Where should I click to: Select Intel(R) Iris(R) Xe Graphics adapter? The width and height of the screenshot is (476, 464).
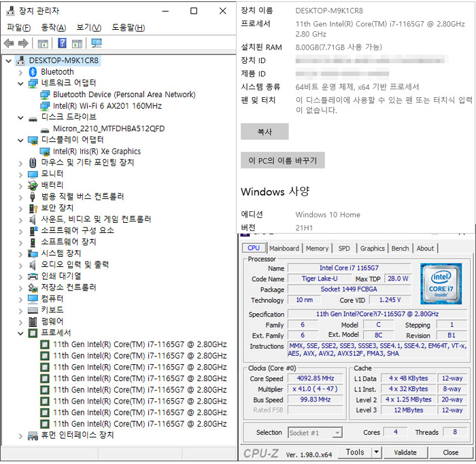click(97, 151)
